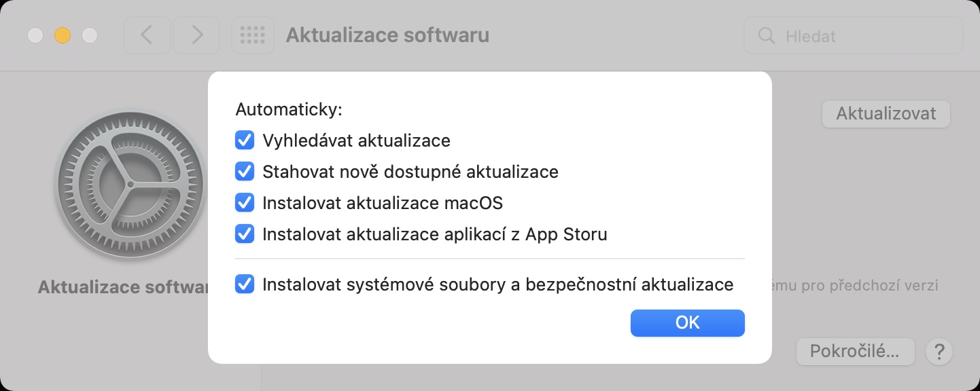Confirm dialog with the OK button
Viewport: 980px width, 391px height.
tap(687, 322)
